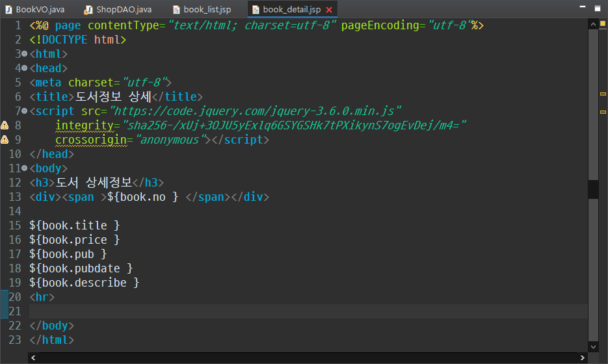608x364 pixels.
Task: Click the jQuery URL string on line 7
Action: pyautogui.click(x=255, y=111)
